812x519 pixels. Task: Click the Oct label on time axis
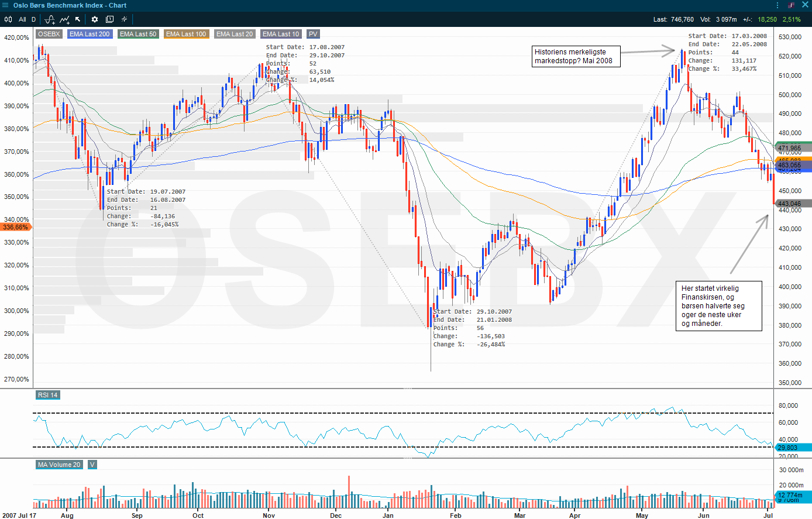click(x=198, y=515)
